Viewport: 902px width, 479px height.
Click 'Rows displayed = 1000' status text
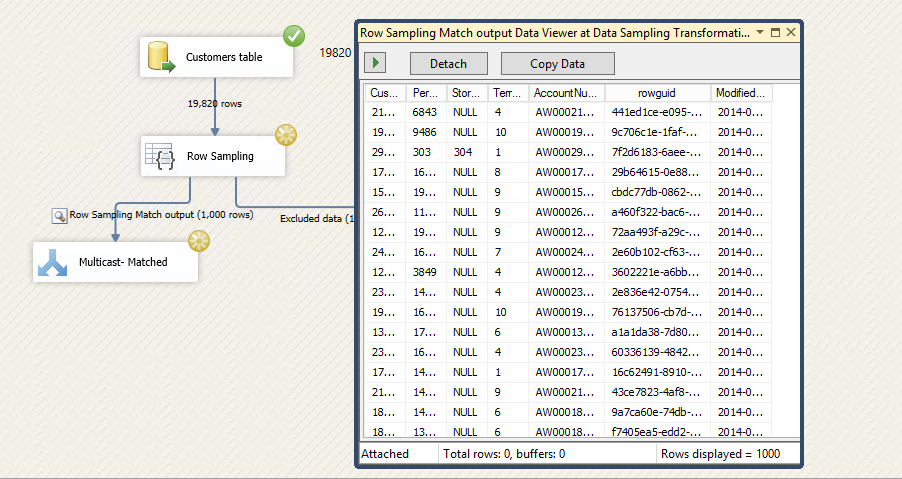[x=720, y=454]
